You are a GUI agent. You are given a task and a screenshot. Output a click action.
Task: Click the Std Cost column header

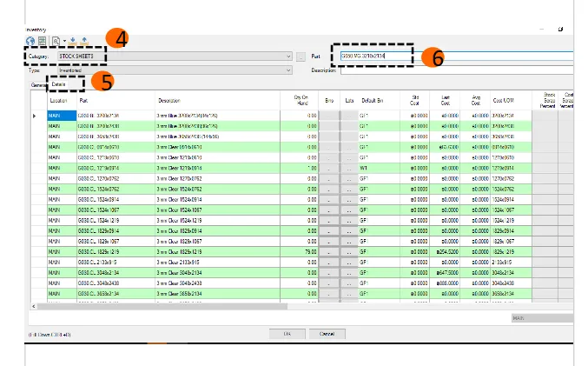[415, 101]
